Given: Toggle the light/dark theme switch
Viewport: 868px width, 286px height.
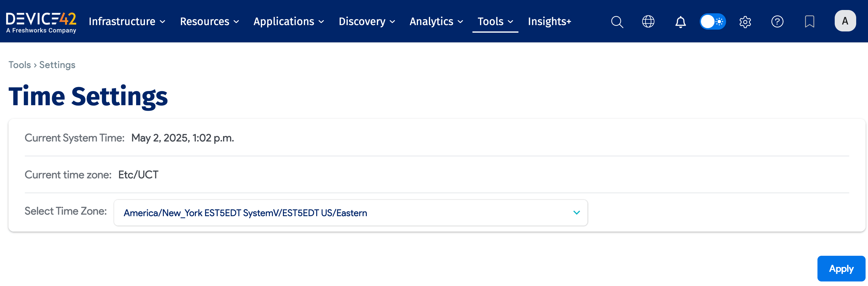Looking at the screenshot, I should (x=713, y=21).
